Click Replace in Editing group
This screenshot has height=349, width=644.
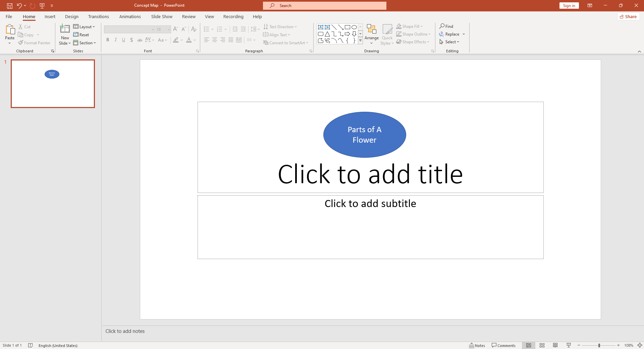tap(449, 34)
